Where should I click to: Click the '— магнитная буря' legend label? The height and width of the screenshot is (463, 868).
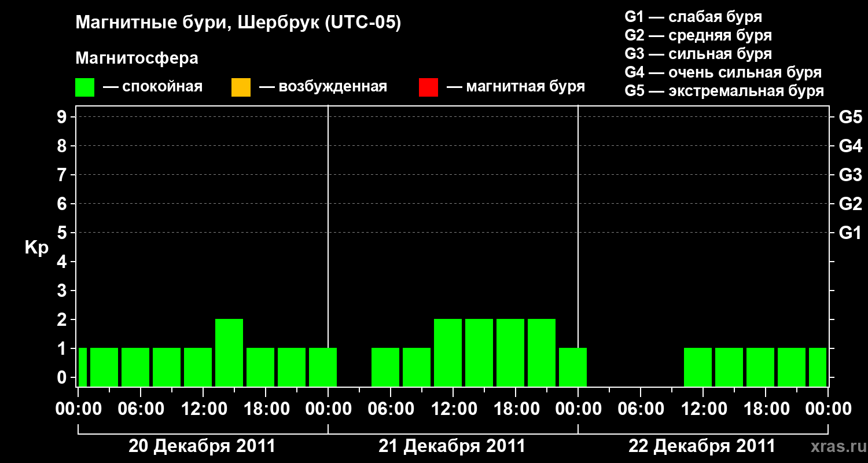click(516, 87)
